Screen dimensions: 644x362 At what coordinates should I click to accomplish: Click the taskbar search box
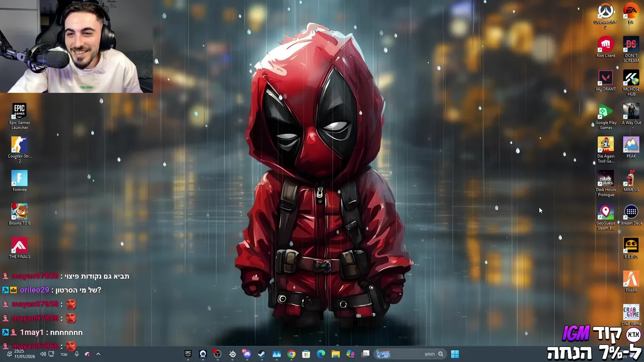click(x=411, y=354)
